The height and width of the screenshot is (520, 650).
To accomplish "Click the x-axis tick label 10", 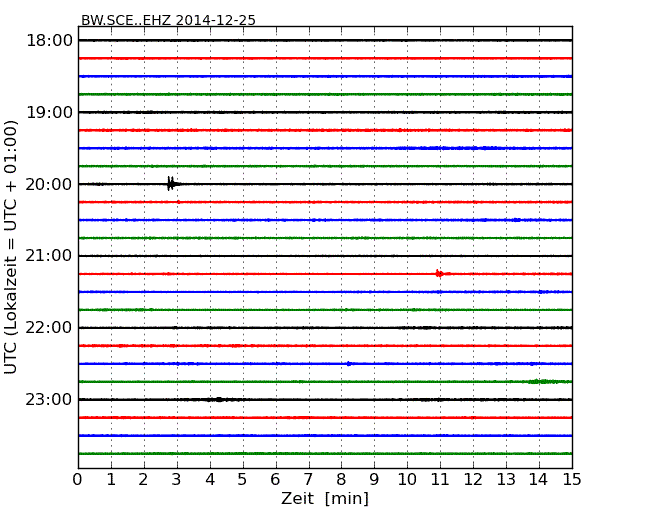I will click(x=407, y=479).
